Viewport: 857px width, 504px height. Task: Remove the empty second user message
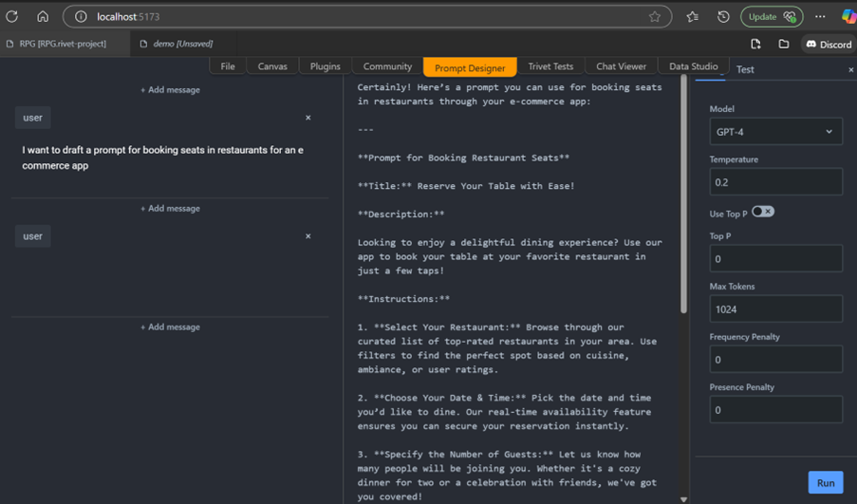(307, 236)
